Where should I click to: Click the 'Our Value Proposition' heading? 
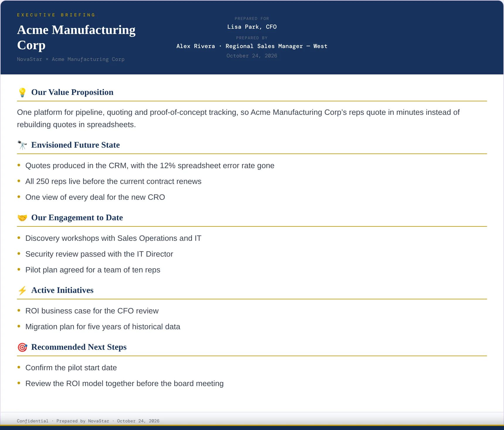72,92
